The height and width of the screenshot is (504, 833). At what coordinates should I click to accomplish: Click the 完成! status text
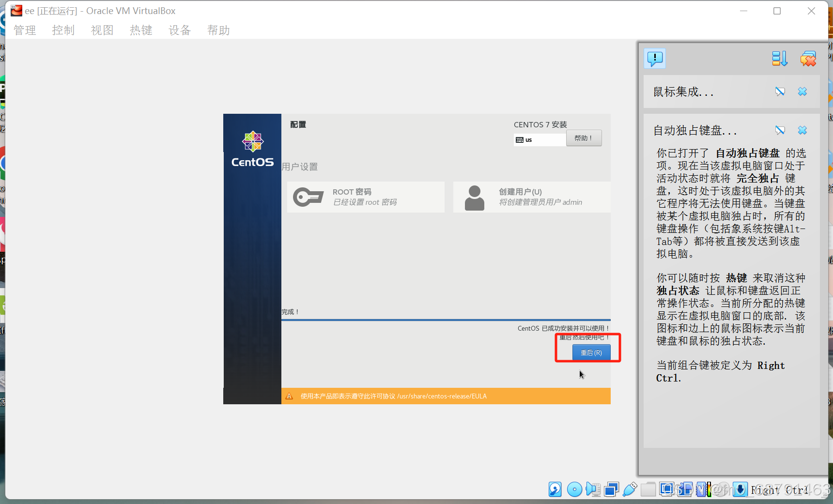coord(291,312)
